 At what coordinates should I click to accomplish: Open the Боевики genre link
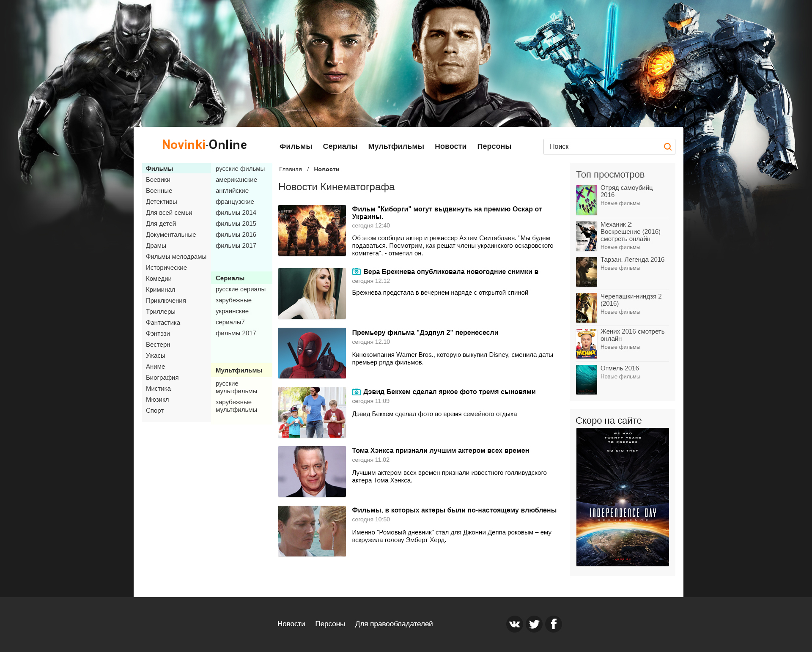(158, 180)
